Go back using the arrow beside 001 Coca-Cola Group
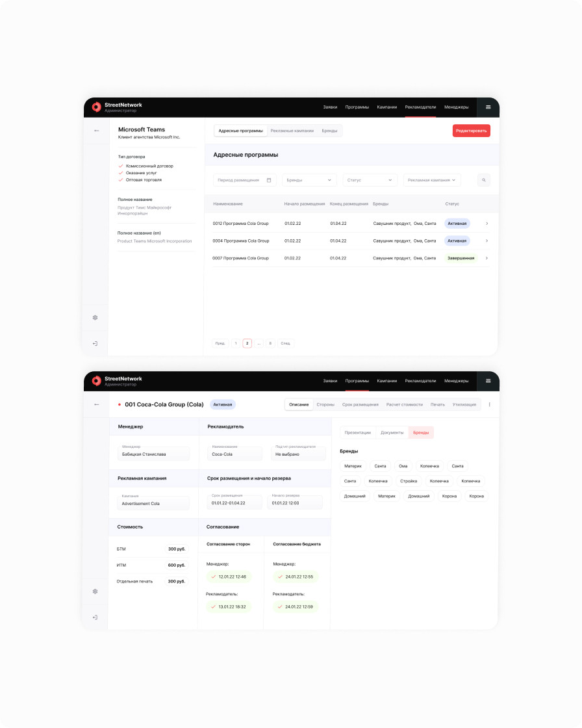 [97, 405]
